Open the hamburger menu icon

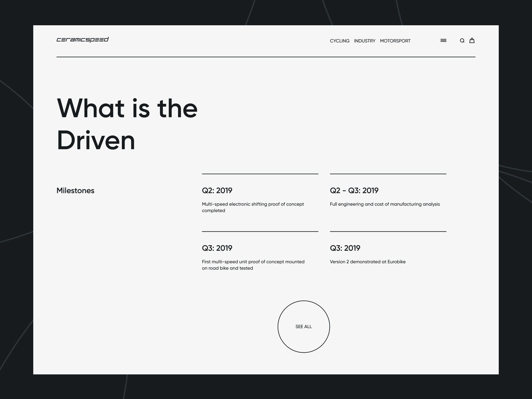tap(443, 41)
